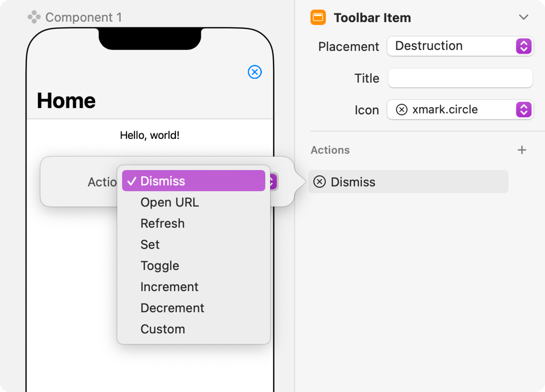Open the Icon dropdown showing xmark.circle
Image resolution: width=545 pixels, height=392 pixels.
[460, 110]
